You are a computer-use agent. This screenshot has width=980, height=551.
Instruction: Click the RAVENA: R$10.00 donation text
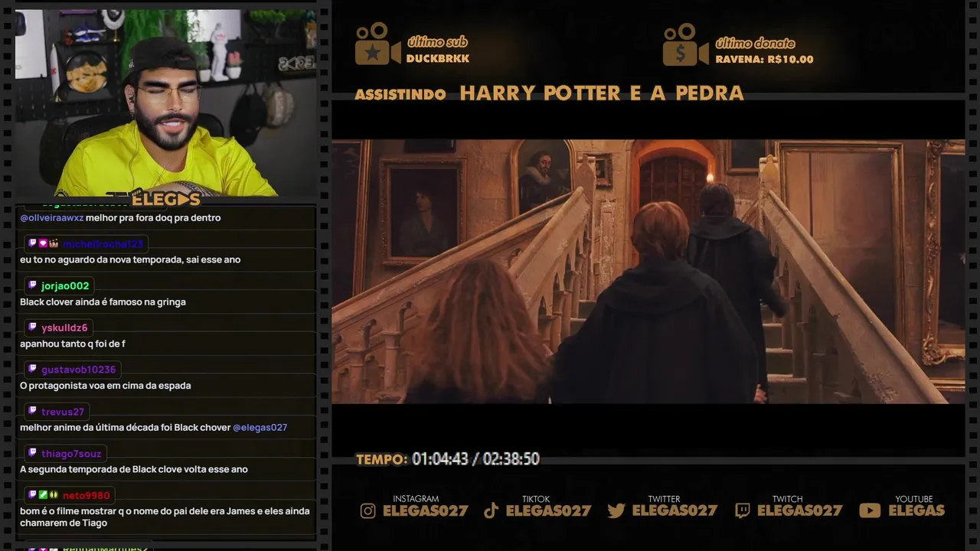pos(764,60)
